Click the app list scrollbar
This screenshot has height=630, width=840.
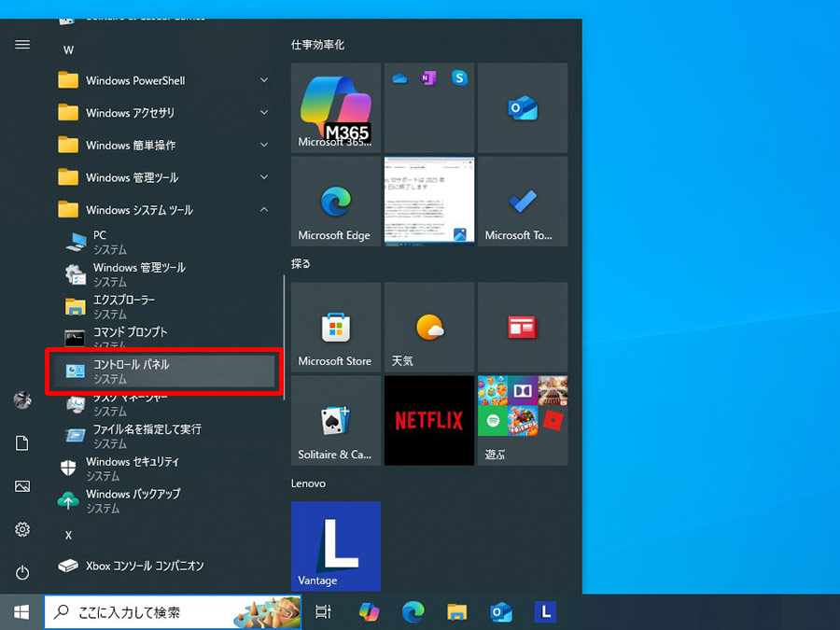[284, 338]
